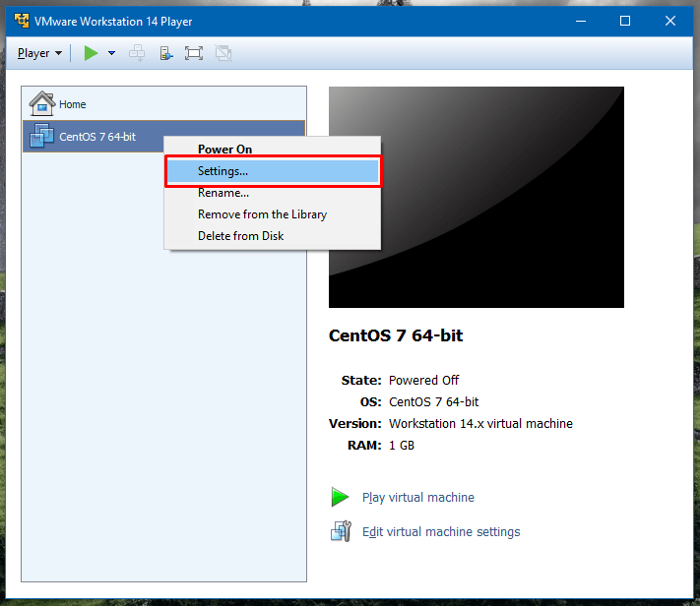Screen dimensions: 700x606
Task: Minimize the VMware Player window
Action: point(580,21)
